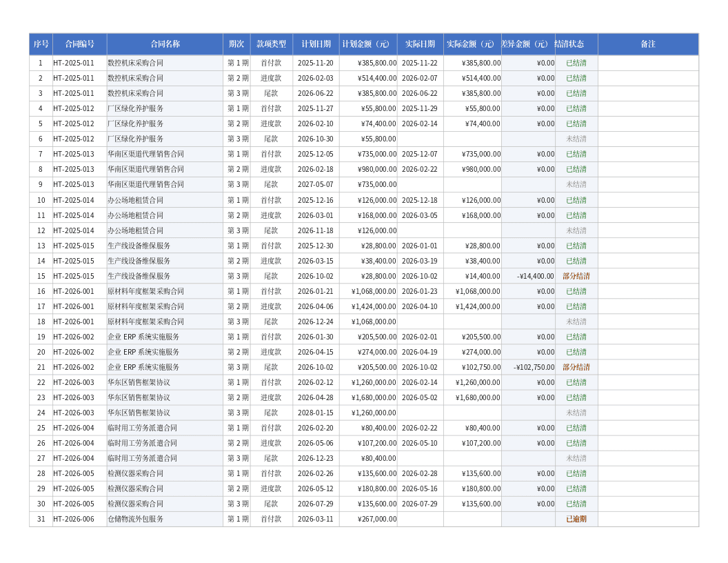Select the 合同编号 column header

[79, 44]
